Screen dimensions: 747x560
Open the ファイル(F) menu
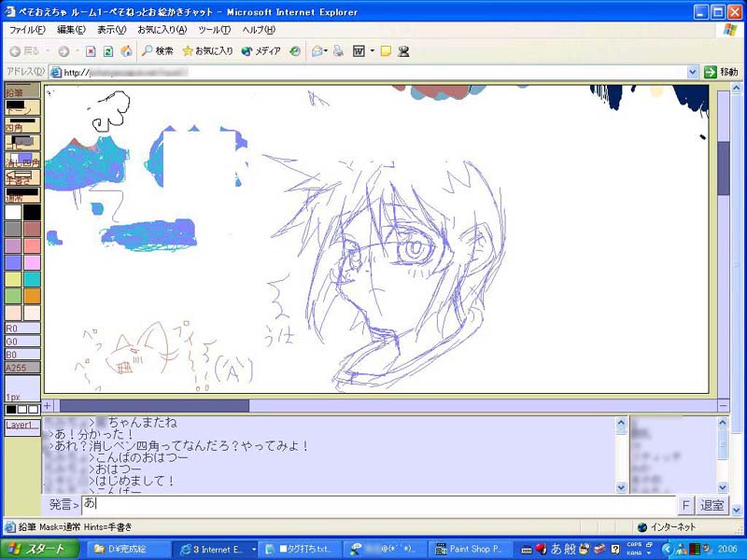(x=27, y=30)
